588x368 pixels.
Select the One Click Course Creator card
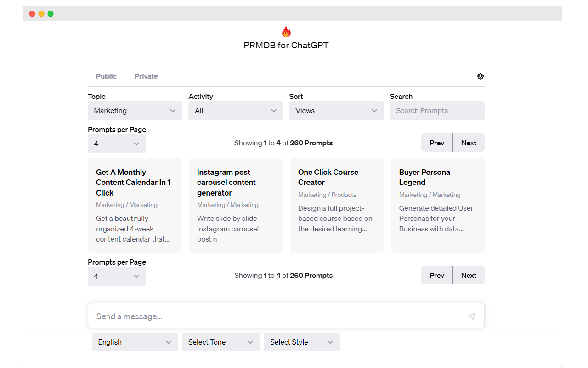point(336,205)
